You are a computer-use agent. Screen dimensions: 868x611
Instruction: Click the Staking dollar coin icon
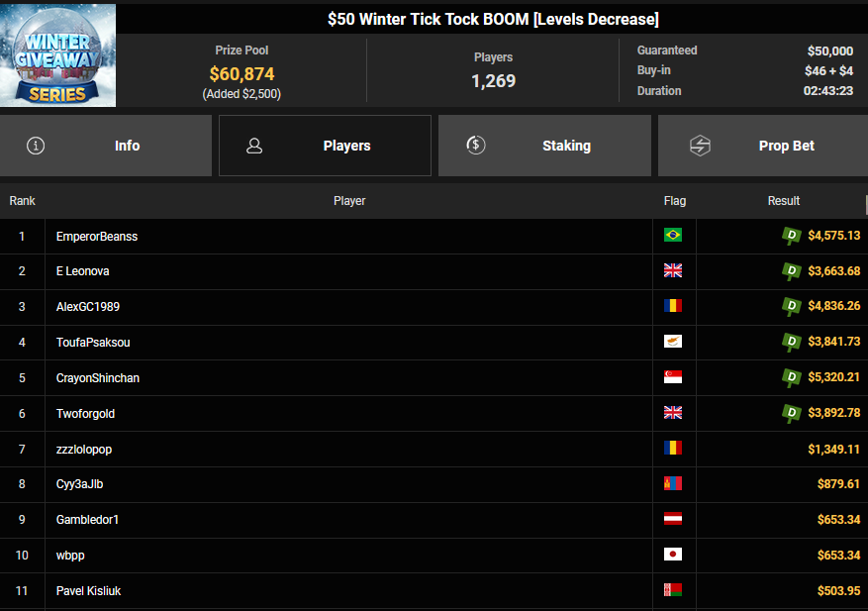475,146
